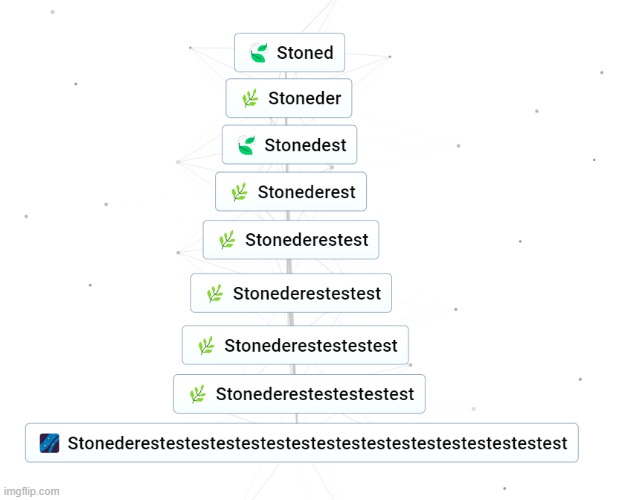Click the leaf emoji beside Stonedest
This screenshot has width=619, height=500.
pyautogui.click(x=247, y=145)
